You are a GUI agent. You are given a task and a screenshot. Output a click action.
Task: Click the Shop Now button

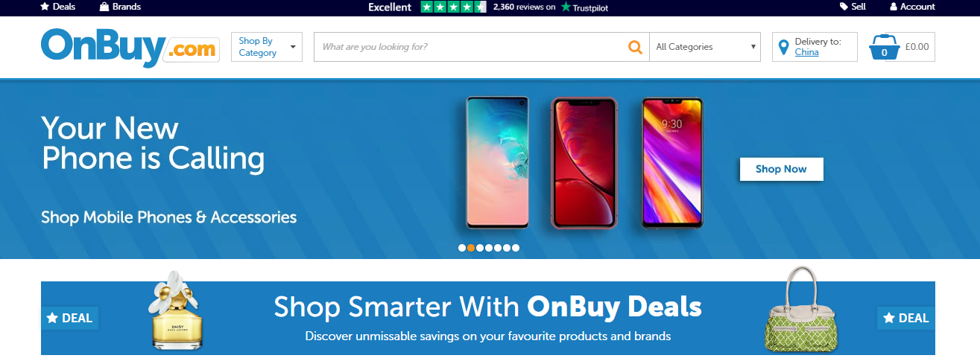point(781,169)
